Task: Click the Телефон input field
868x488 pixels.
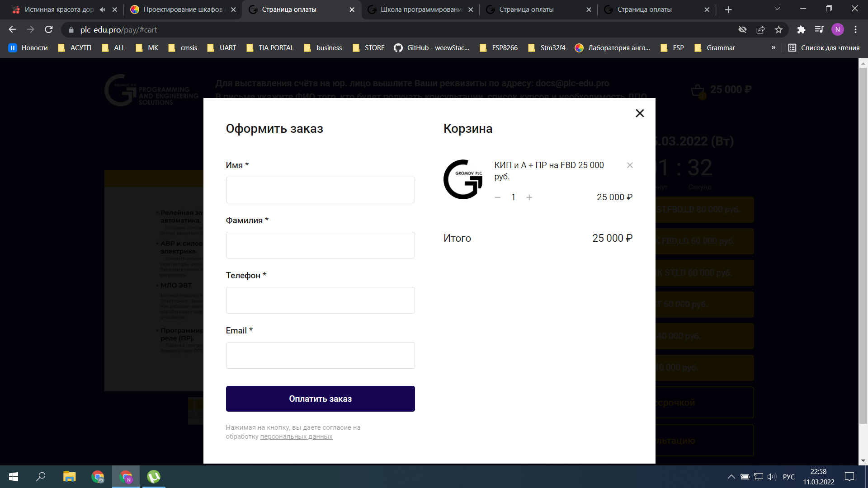Action: click(320, 300)
